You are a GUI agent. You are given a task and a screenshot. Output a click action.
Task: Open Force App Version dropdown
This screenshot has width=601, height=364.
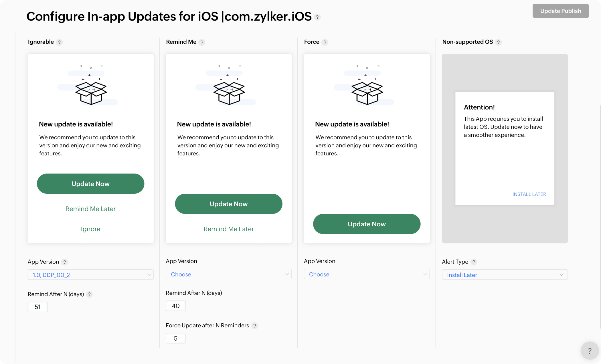click(367, 274)
